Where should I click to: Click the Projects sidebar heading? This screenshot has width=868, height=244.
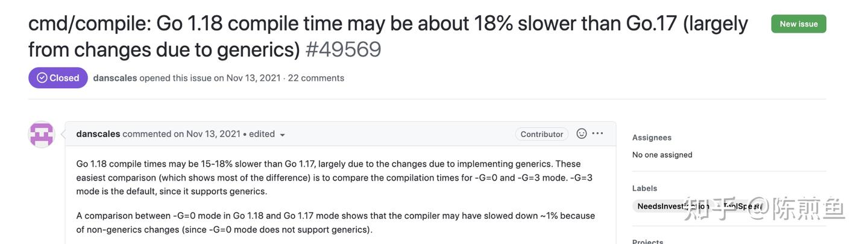(x=647, y=242)
